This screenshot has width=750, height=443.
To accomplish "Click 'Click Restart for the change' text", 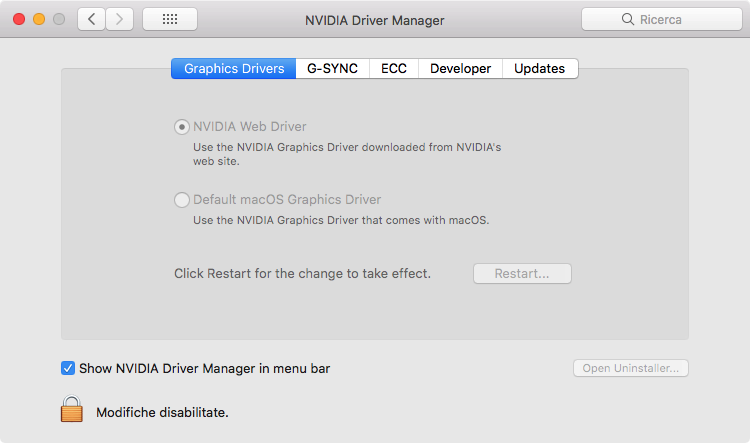I will [302, 274].
